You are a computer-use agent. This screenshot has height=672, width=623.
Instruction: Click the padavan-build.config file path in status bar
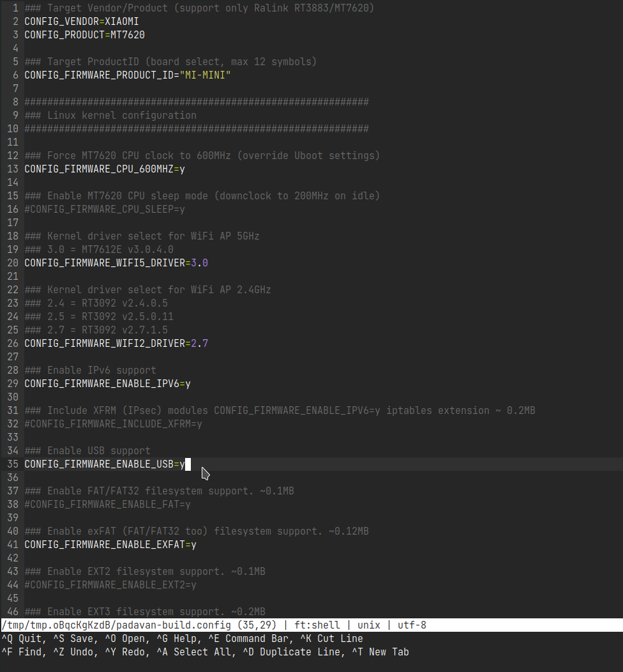[116, 625]
